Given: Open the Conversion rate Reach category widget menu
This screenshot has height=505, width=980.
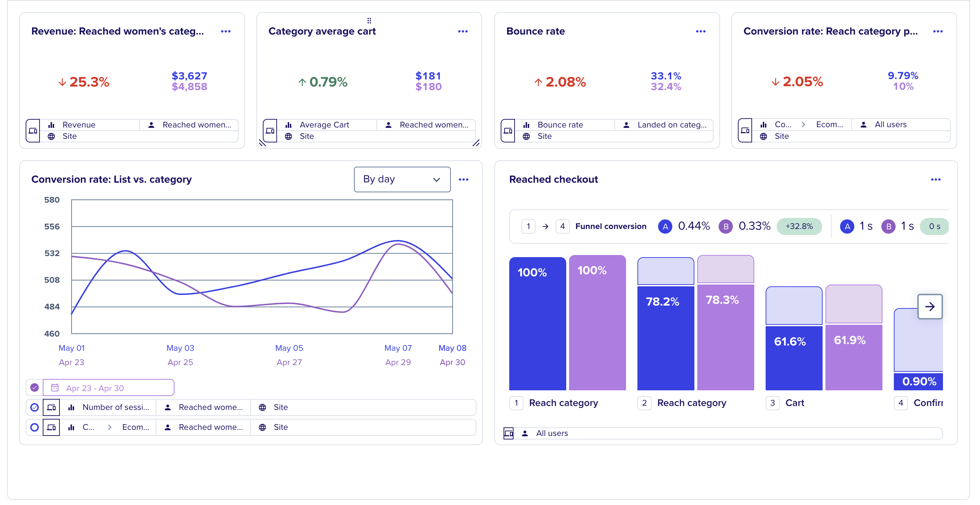Looking at the screenshot, I should click(938, 31).
